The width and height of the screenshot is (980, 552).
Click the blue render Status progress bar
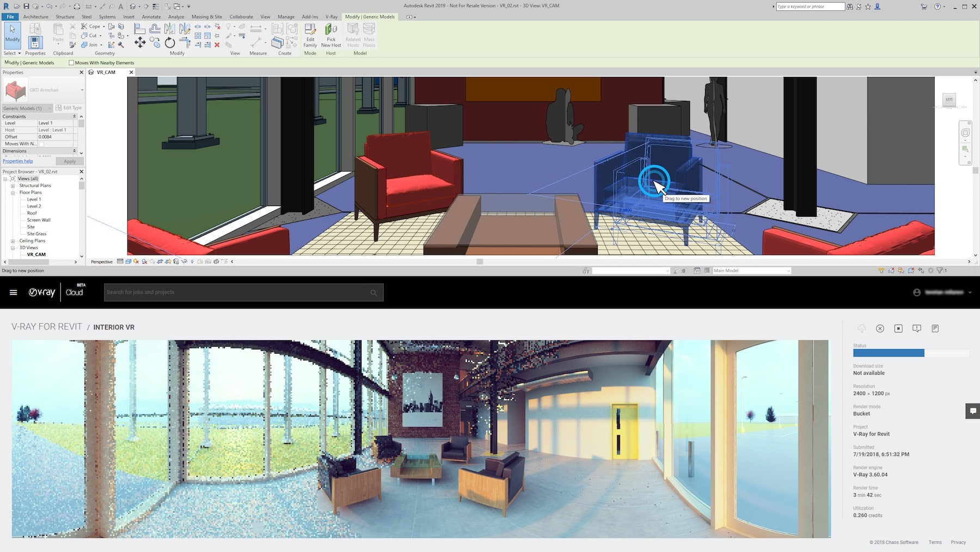[889, 353]
